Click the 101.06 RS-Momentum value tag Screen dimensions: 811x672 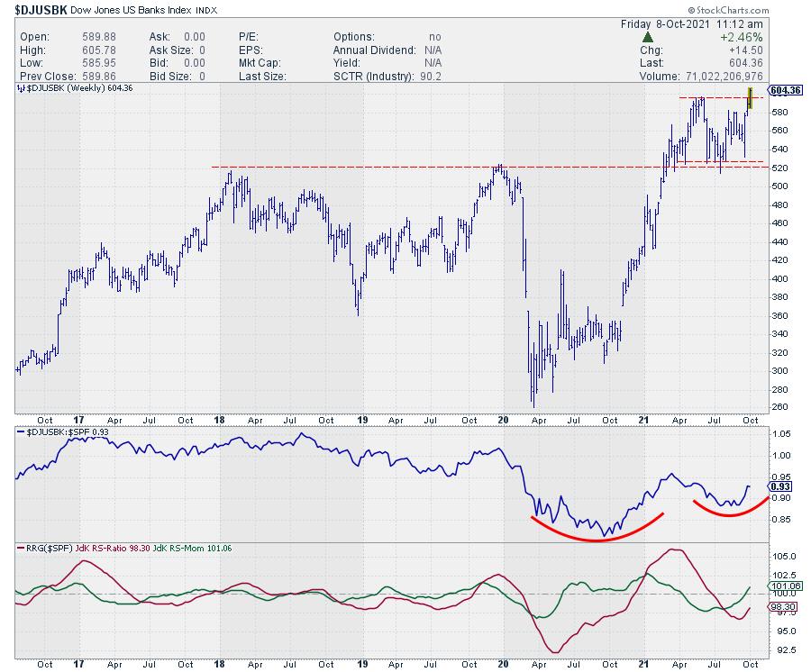pyautogui.click(x=784, y=586)
